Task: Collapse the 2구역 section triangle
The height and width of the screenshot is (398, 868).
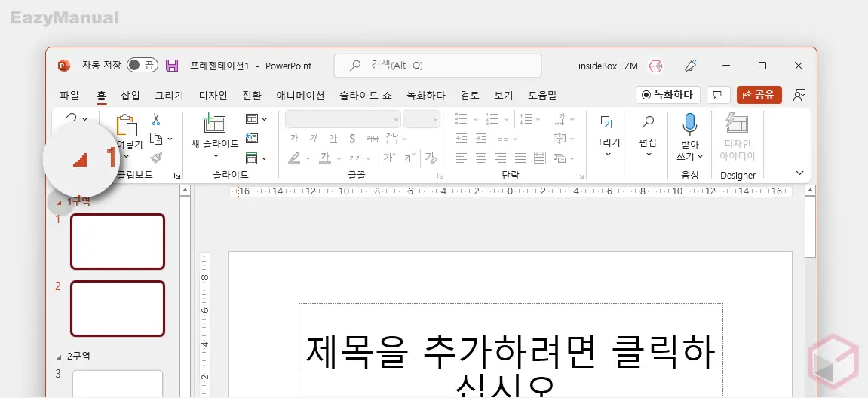Action: (60, 357)
